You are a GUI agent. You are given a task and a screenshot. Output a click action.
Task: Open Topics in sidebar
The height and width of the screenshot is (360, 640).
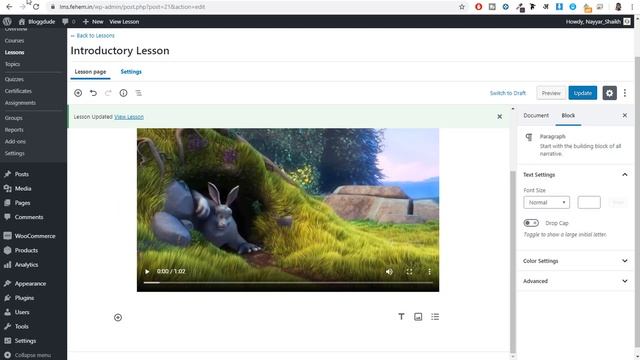point(12,64)
